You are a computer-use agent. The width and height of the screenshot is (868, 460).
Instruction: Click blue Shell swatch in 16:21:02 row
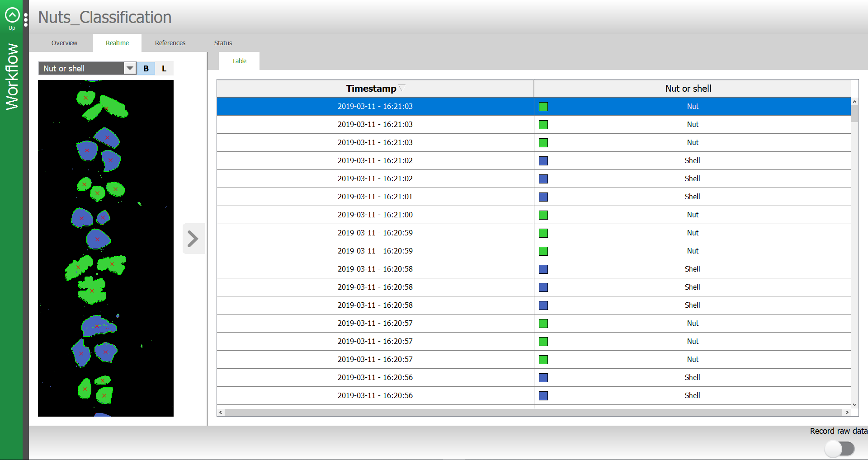point(543,161)
